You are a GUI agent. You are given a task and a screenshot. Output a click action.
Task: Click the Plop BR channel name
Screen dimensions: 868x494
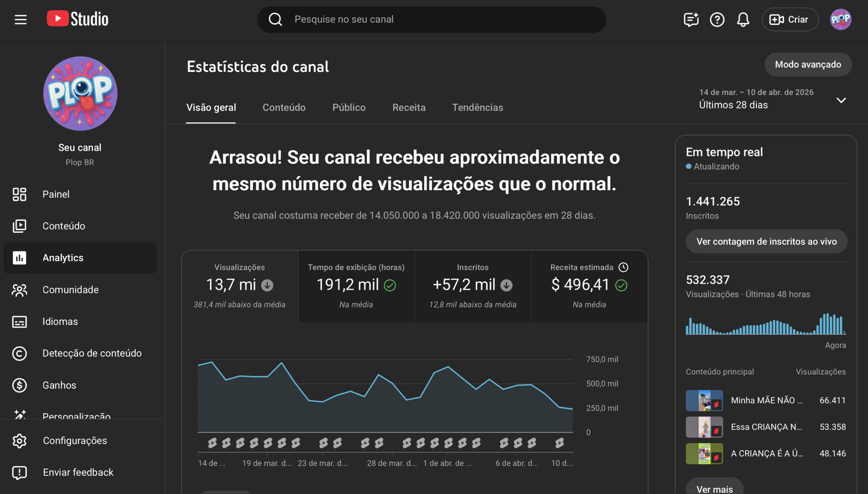[x=80, y=162]
